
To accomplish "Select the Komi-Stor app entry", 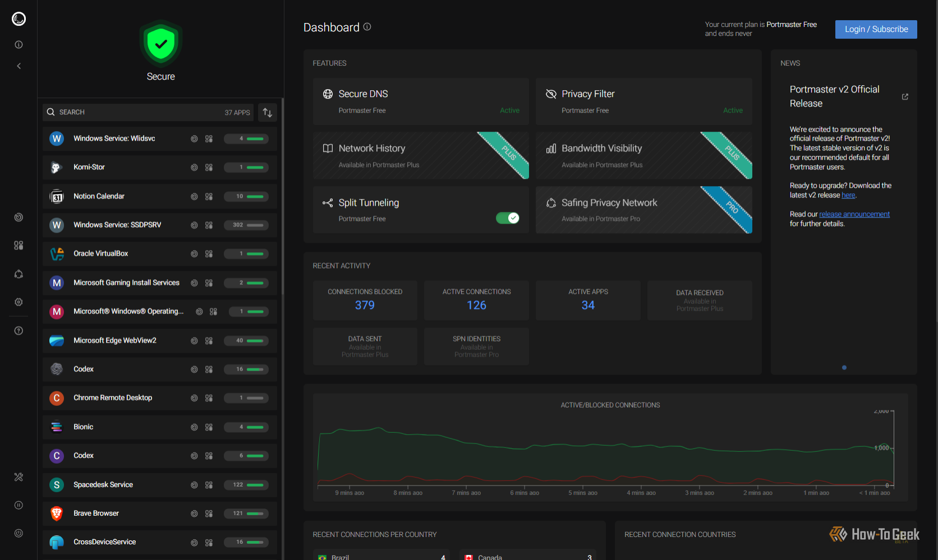I will click(x=160, y=168).
